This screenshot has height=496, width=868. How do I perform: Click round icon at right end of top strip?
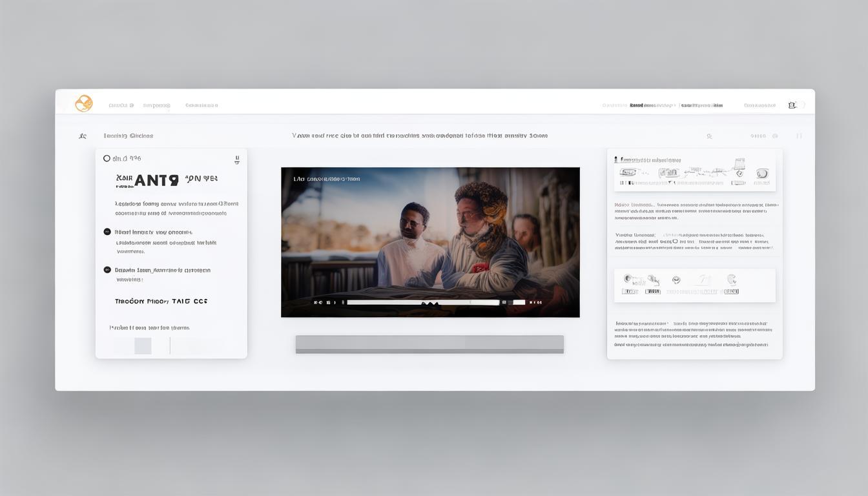tap(762, 173)
